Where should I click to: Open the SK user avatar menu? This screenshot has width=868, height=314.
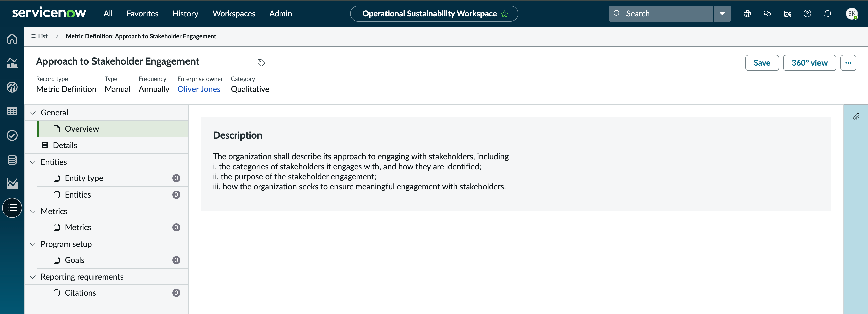[852, 14]
